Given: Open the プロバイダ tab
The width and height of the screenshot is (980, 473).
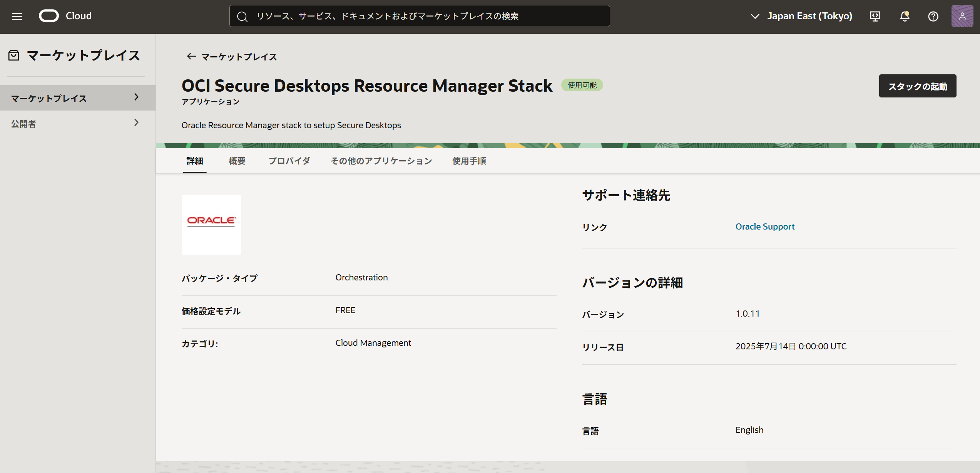Looking at the screenshot, I should (289, 161).
